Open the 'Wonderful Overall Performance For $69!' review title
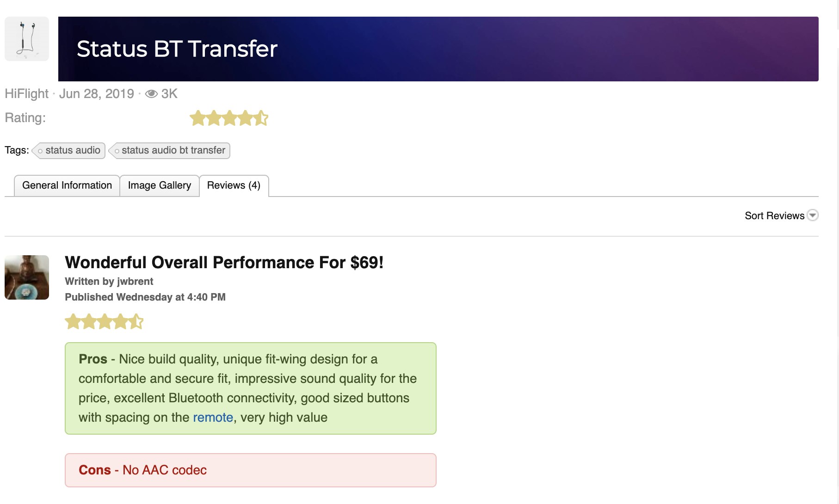 pyautogui.click(x=224, y=263)
